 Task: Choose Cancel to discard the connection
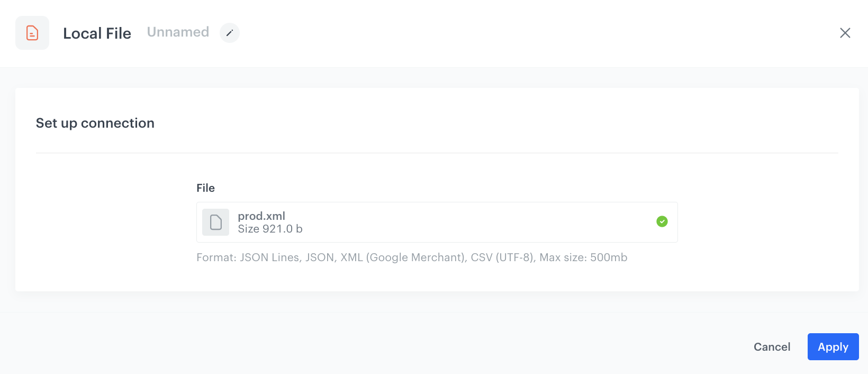[x=772, y=346]
